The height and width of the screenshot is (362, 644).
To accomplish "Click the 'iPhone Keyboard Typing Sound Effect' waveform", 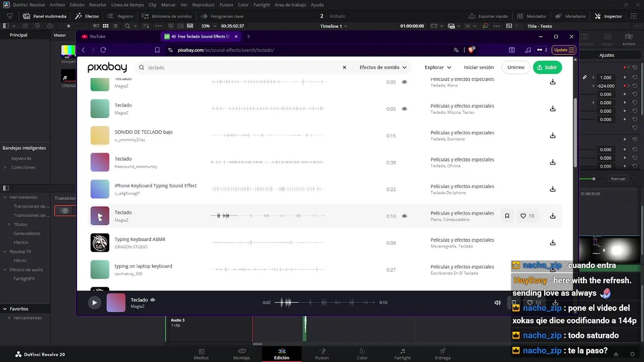I will [268, 189].
